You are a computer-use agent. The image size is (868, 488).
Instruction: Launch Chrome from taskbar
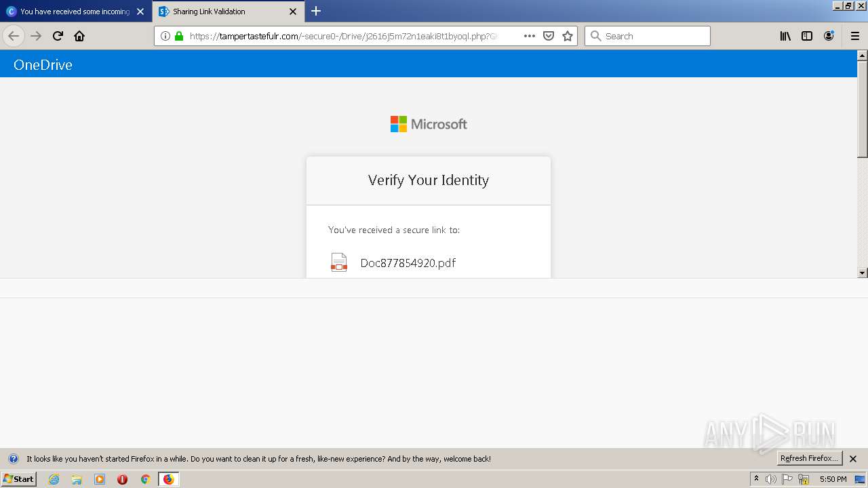[145, 479]
